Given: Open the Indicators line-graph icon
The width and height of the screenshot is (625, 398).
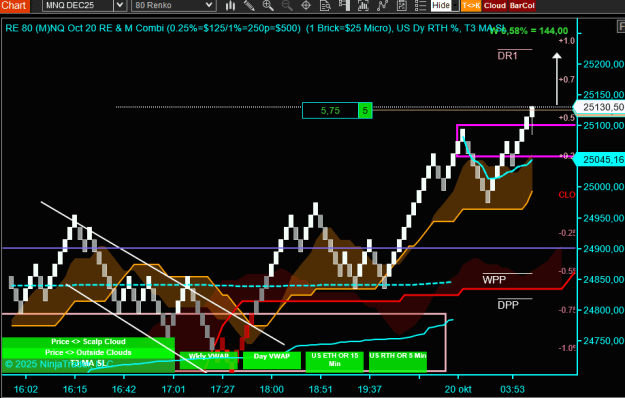Looking at the screenshot, I should (x=382, y=5).
